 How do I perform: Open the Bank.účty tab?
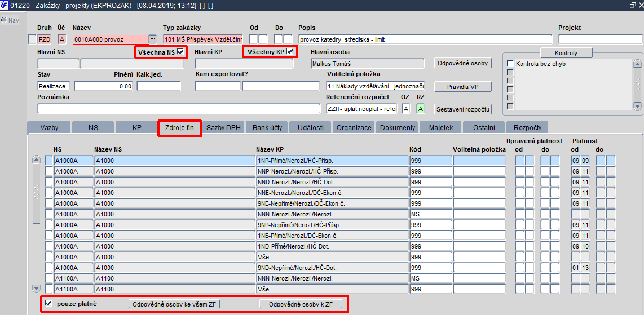click(267, 127)
